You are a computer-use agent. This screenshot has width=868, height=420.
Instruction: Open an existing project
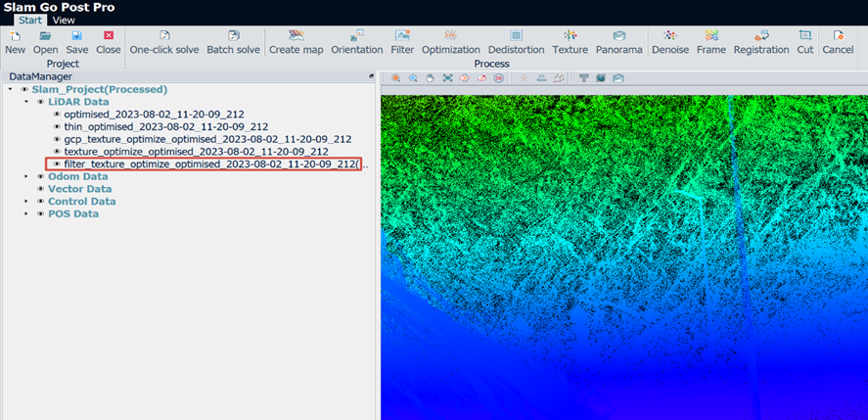pos(45,43)
